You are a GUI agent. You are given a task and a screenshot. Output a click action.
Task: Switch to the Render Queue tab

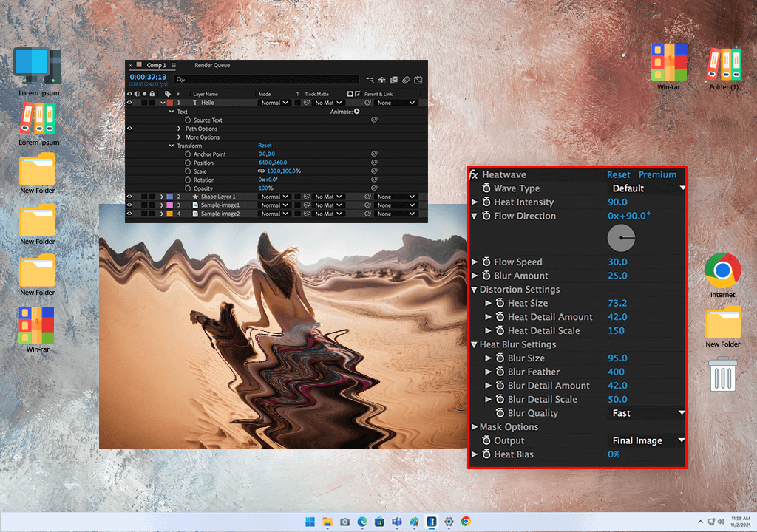pyautogui.click(x=212, y=65)
